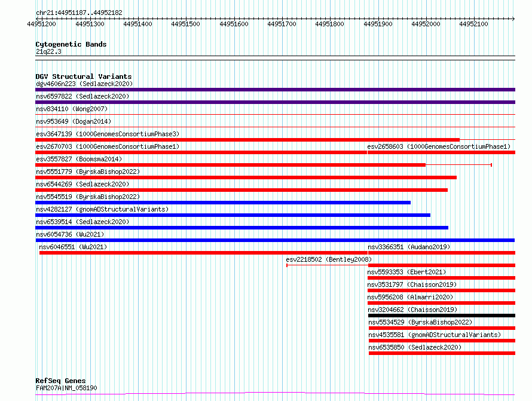Click ruler position 44951500

coord(185,24)
